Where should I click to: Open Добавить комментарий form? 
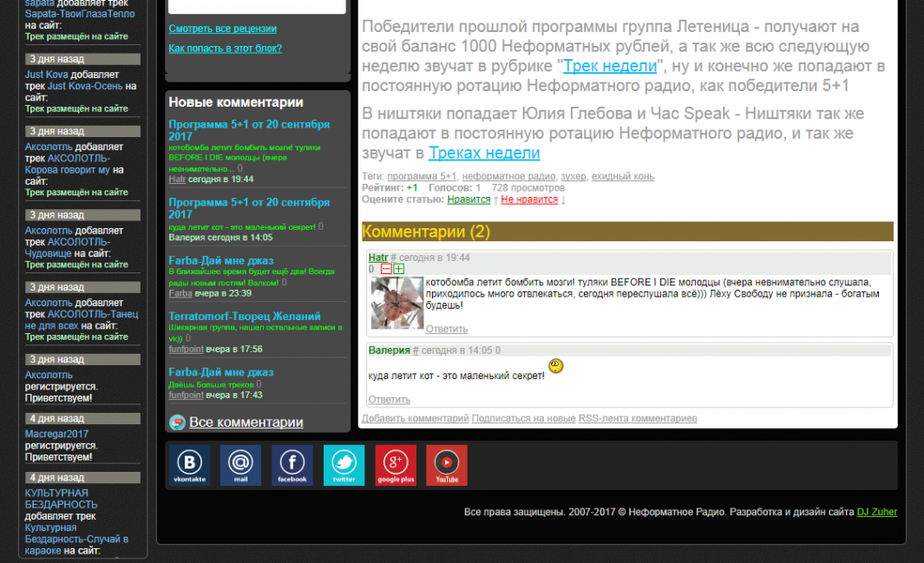pyautogui.click(x=415, y=418)
